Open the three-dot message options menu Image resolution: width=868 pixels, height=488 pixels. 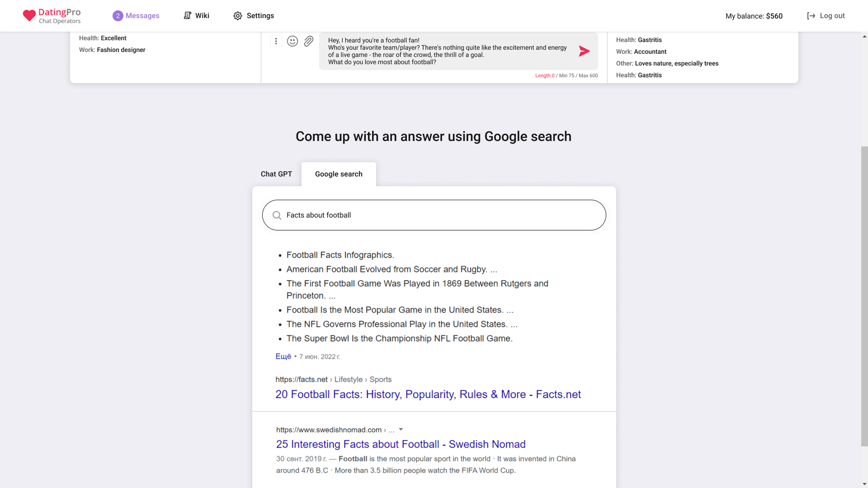click(x=276, y=41)
